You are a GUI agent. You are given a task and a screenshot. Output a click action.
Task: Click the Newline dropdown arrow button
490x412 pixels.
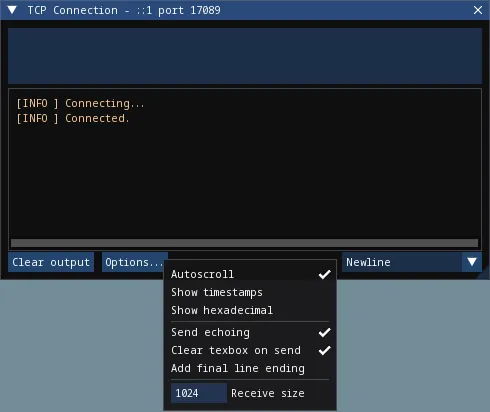click(x=472, y=262)
